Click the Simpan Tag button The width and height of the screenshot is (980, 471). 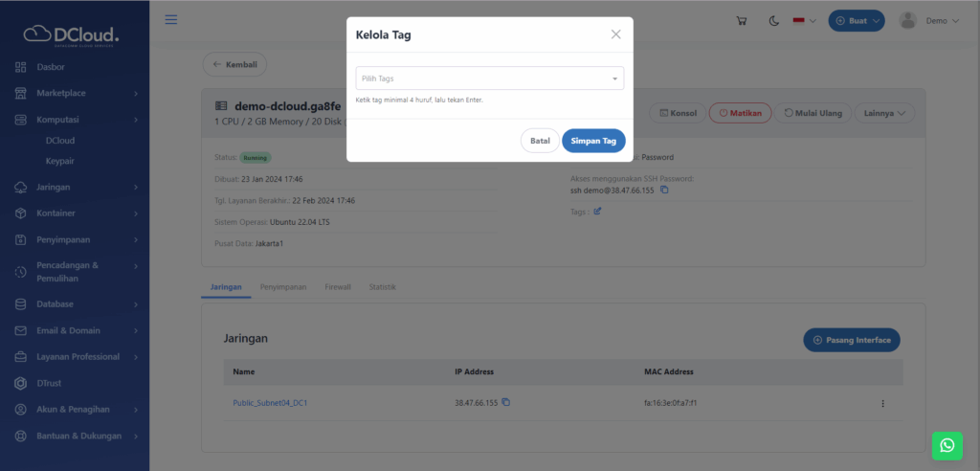tap(593, 141)
